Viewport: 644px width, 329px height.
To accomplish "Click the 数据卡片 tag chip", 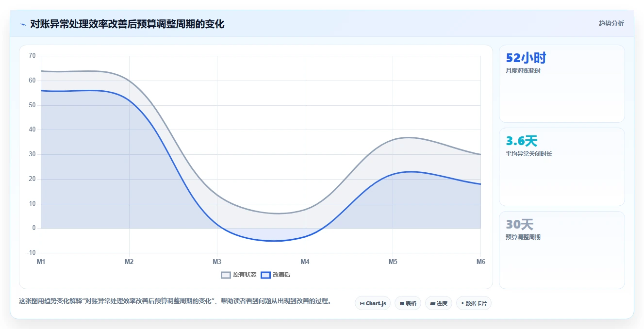I will 474,303.
